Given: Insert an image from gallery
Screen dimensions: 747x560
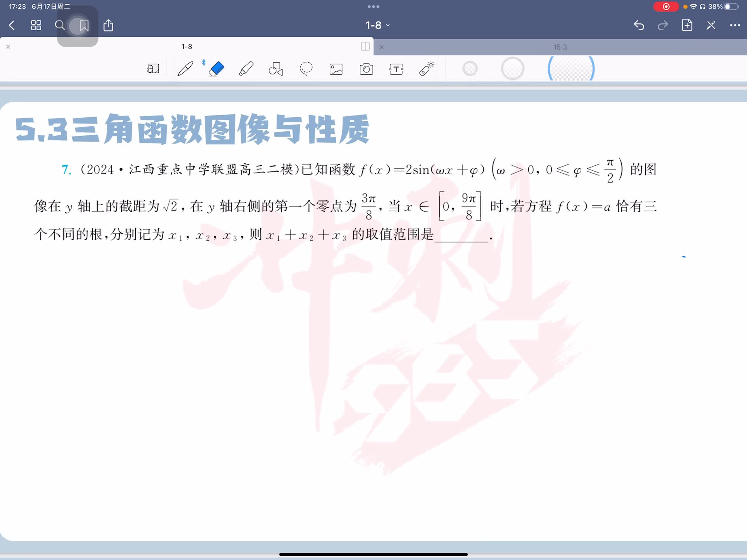Looking at the screenshot, I should coord(336,69).
